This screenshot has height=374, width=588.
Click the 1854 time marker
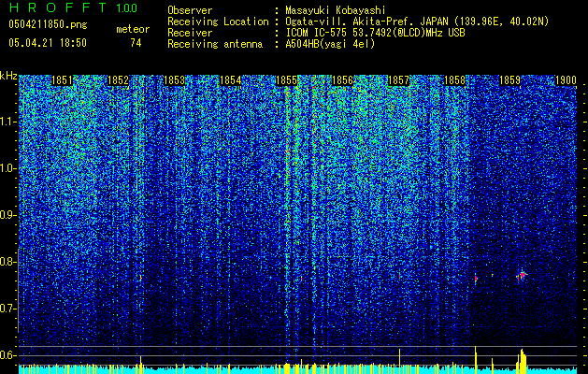point(230,80)
